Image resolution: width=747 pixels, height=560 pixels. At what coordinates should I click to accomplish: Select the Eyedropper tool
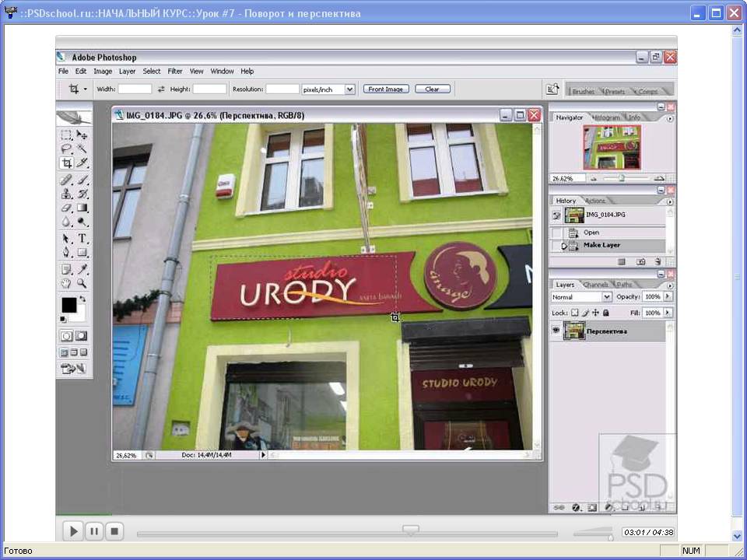pyautogui.click(x=82, y=270)
